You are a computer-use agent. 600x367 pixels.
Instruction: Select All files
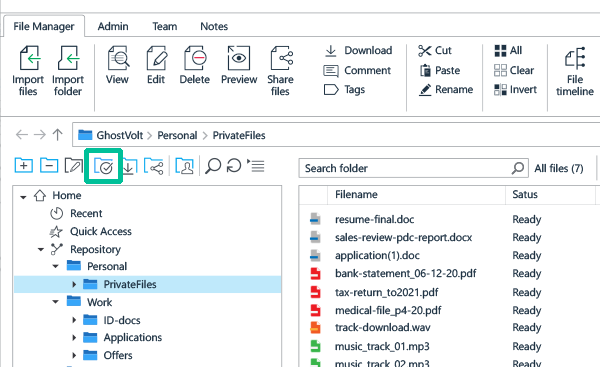click(x=508, y=51)
